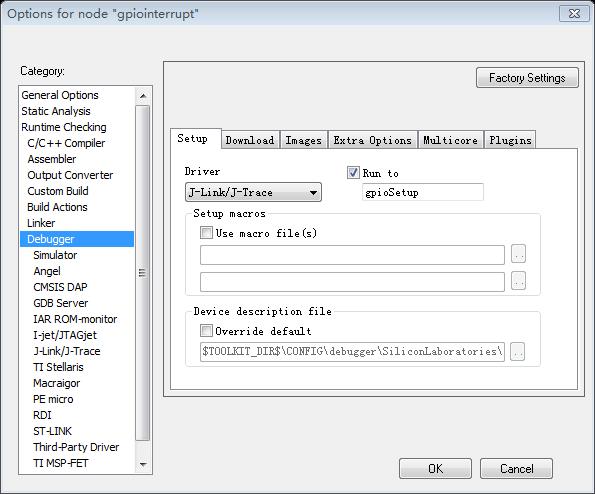The height and width of the screenshot is (494, 595).
Task: Click the Run to field containing gpioSetup
Action: click(422, 192)
